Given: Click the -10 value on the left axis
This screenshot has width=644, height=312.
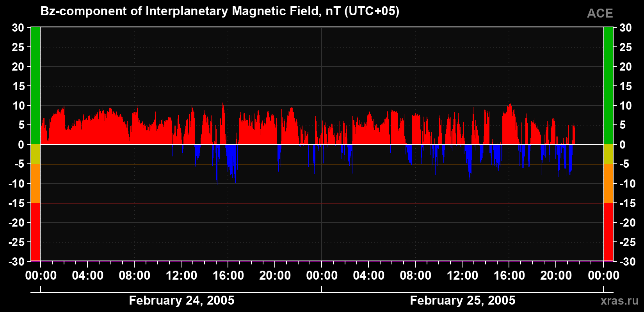Looking at the screenshot, I should 16,184.
